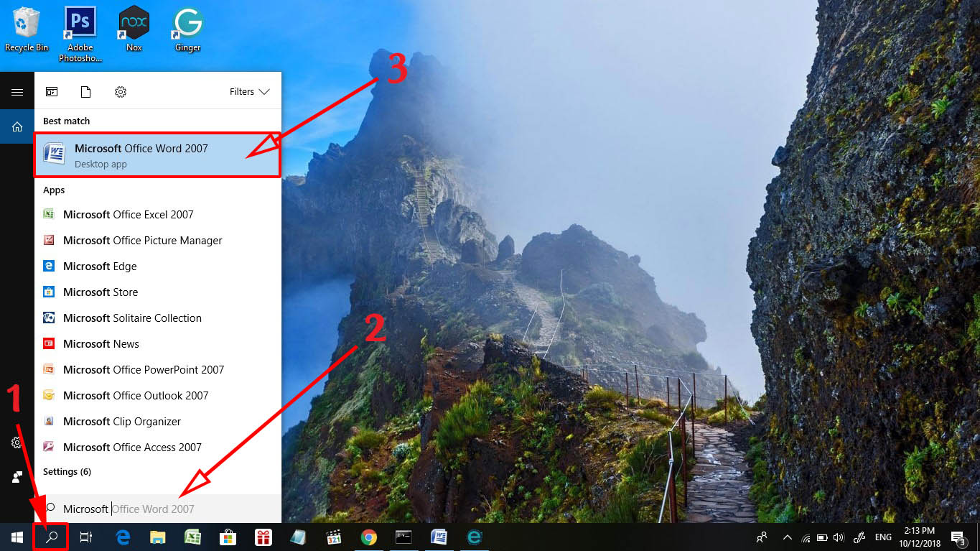Image resolution: width=980 pixels, height=551 pixels.
Task: Open Microsoft Office Outlook 2007 result
Action: point(157,395)
